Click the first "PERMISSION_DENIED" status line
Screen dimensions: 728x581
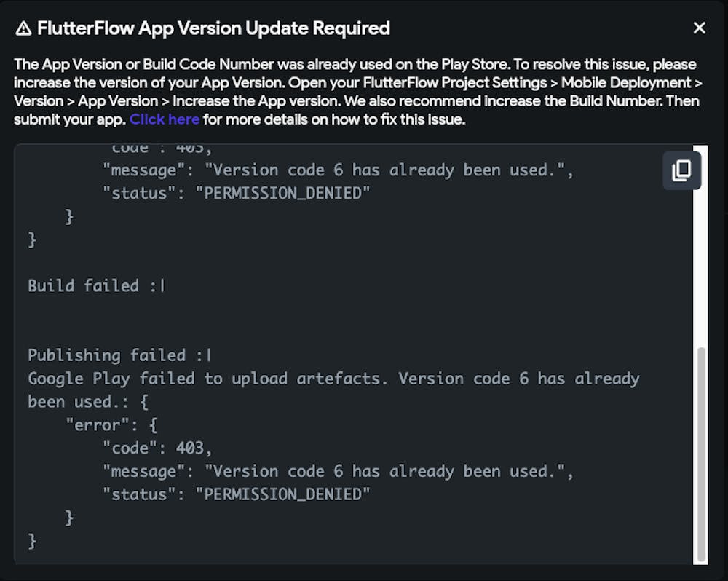tap(237, 194)
